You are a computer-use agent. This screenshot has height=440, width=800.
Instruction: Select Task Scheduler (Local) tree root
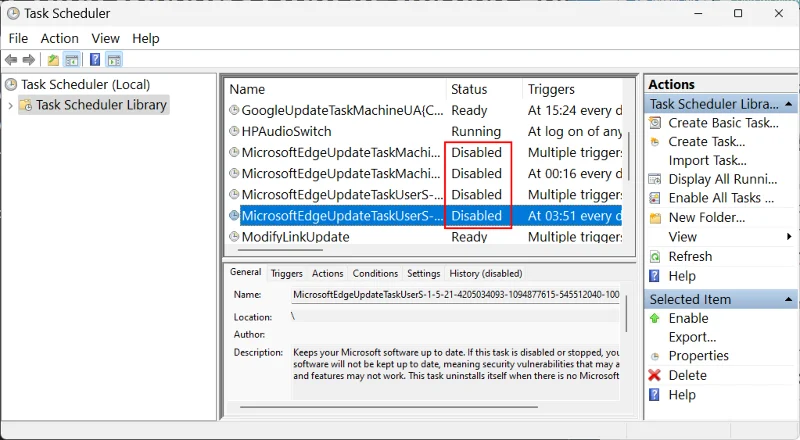coord(85,85)
